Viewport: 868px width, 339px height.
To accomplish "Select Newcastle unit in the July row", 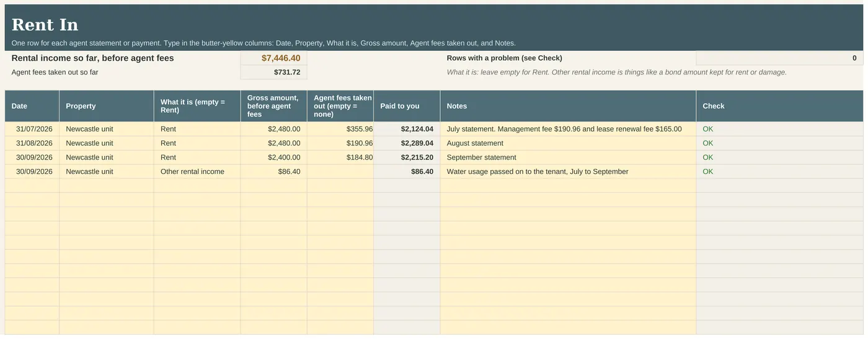I will (x=107, y=129).
